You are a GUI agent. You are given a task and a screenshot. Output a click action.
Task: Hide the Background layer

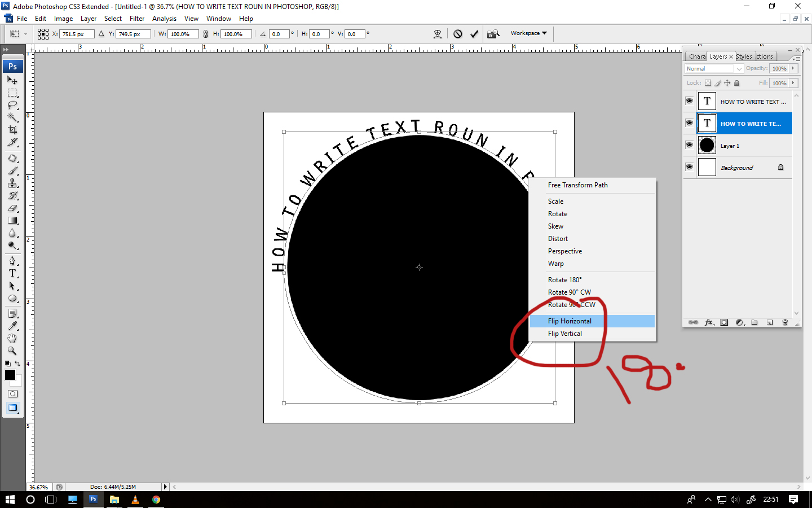[x=689, y=167]
